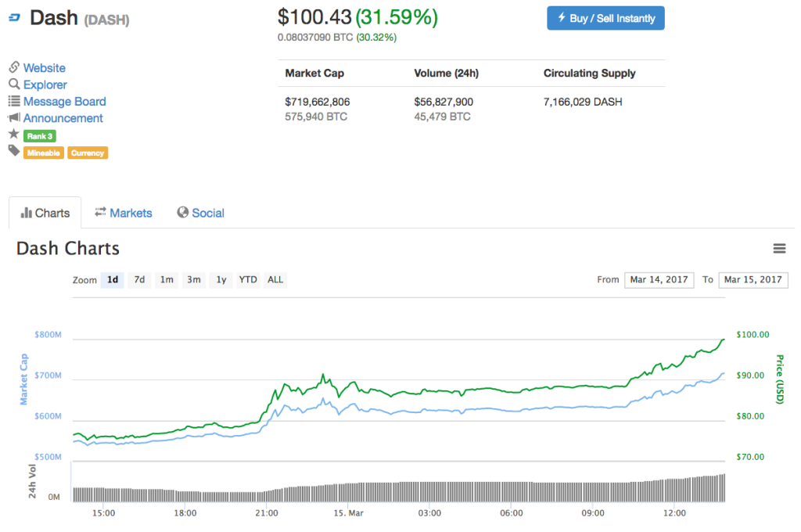This screenshot has height=532, width=801.
Task: Click the Rank 3 badge
Action: tap(39, 136)
